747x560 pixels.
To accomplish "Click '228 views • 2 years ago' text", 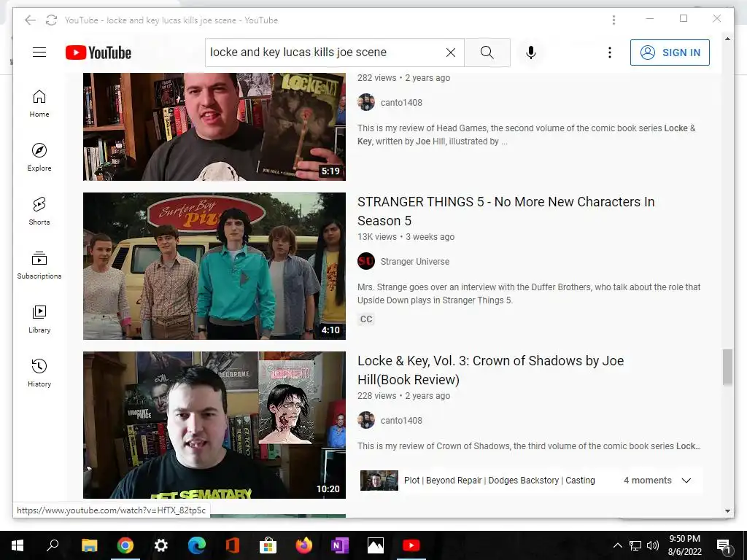I will point(403,396).
